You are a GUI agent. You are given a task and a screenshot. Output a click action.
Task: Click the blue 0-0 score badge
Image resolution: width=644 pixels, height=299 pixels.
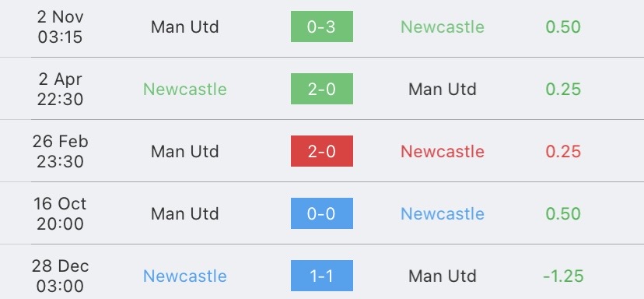coord(321,213)
